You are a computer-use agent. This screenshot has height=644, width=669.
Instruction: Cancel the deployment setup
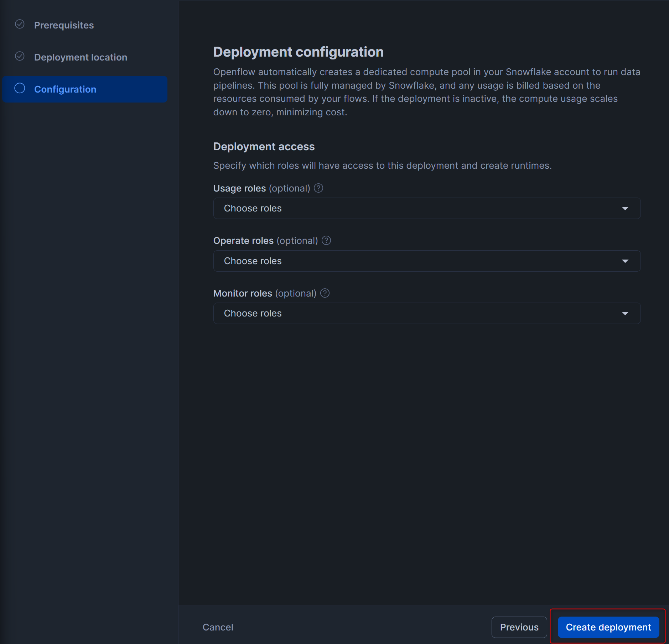coord(218,627)
